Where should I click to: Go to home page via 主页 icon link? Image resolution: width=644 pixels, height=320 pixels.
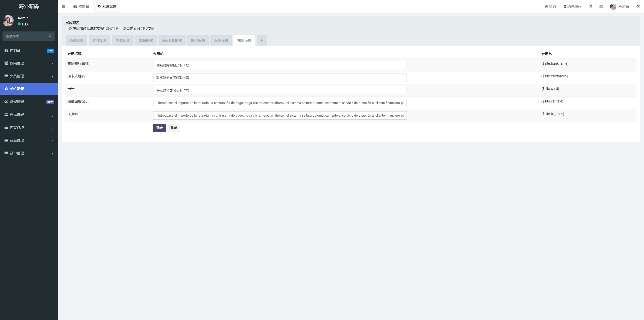click(x=550, y=6)
